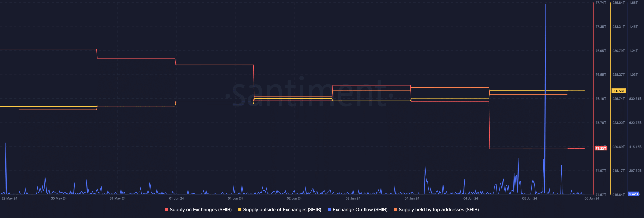Click the red 75.33T current value badge
Viewport: 644px width, 218px height.
tap(601, 149)
